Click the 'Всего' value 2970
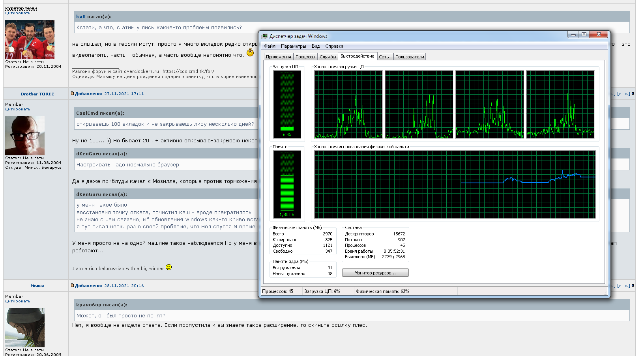 pos(328,234)
